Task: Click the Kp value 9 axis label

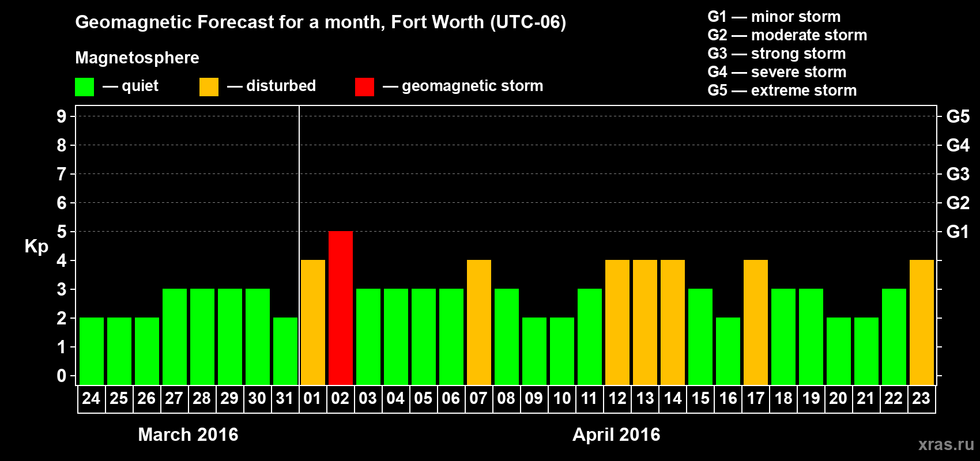Action: 62,116
